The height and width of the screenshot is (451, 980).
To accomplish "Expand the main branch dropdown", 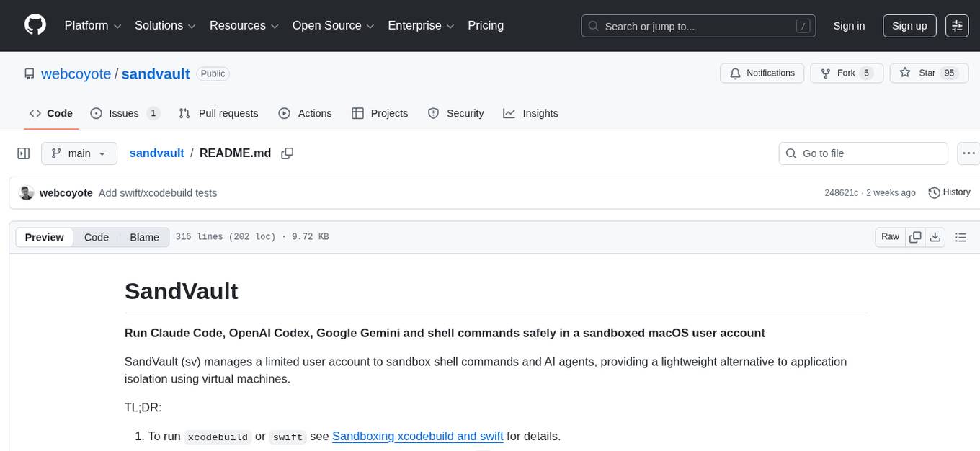I will [79, 153].
